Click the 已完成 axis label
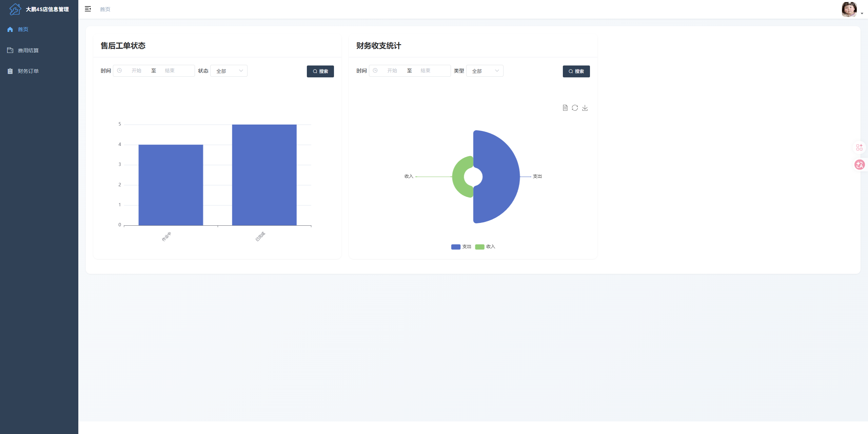The width and height of the screenshot is (868, 434). click(x=260, y=237)
